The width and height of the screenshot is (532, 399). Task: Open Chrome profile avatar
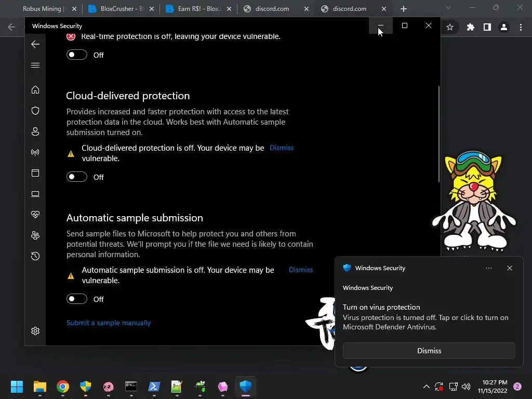click(x=504, y=27)
